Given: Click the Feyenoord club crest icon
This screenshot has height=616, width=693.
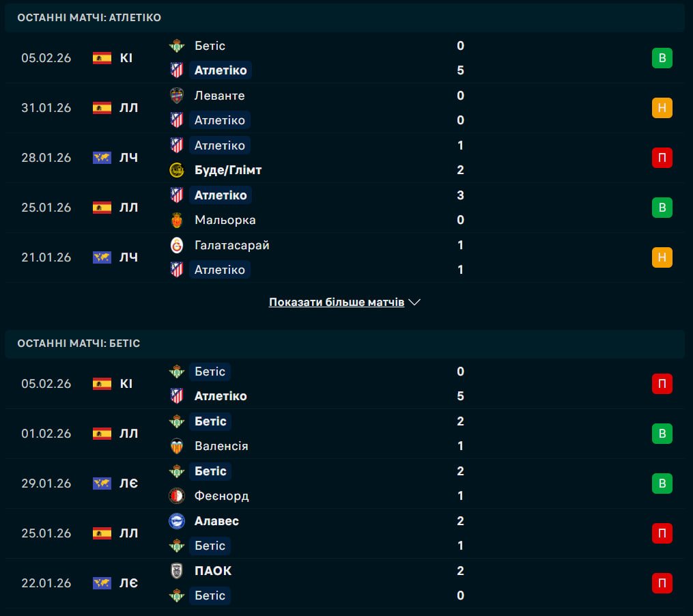Looking at the screenshot, I should click(x=177, y=496).
